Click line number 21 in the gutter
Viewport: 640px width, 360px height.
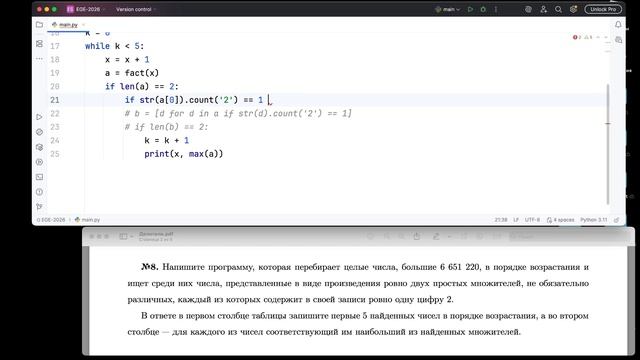coord(55,100)
